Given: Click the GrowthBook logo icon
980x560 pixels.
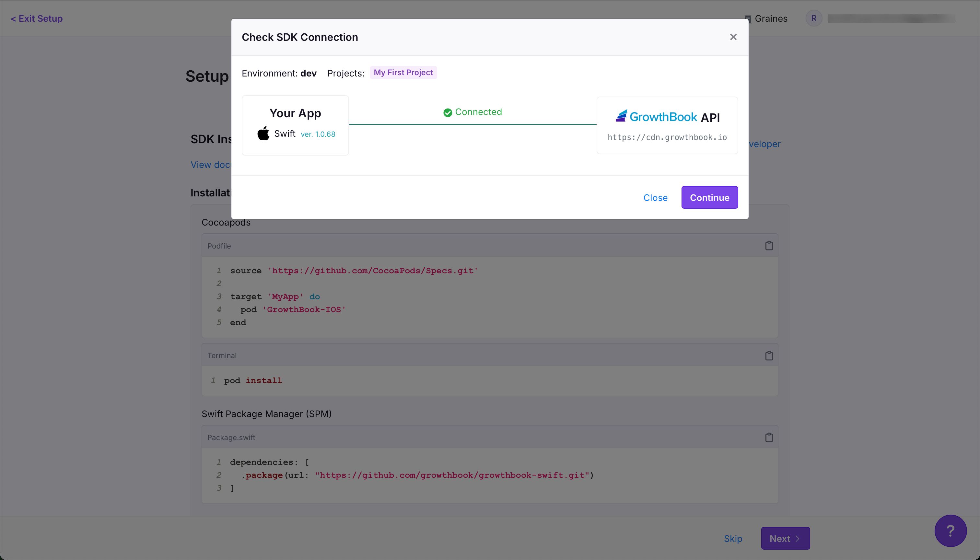Looking at the screenshot, I should tap(621, 116).
